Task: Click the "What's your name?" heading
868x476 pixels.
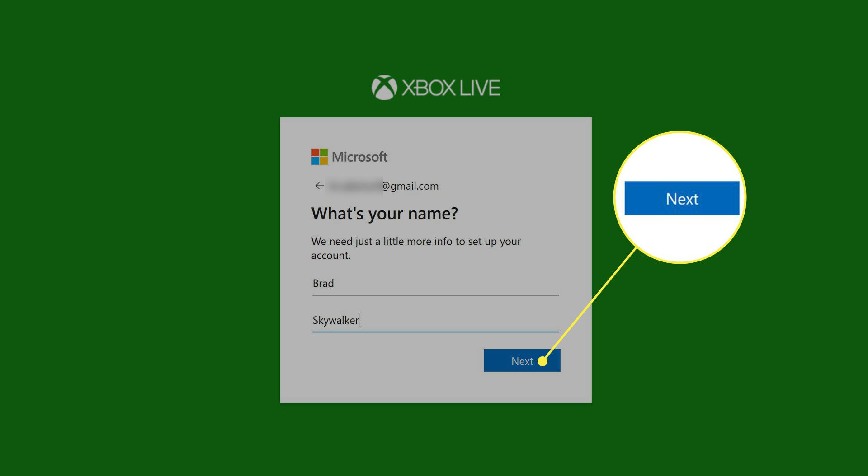Action: pos(384,214)
